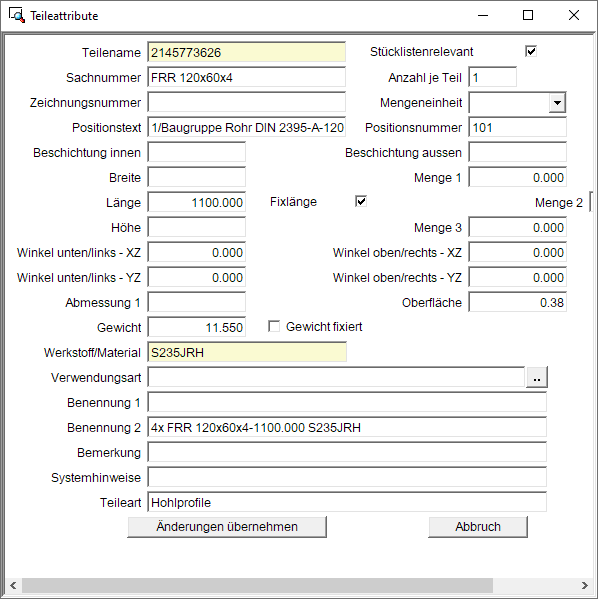Enable the Gewicht fixiert checkbox

[x=274, y=326]
